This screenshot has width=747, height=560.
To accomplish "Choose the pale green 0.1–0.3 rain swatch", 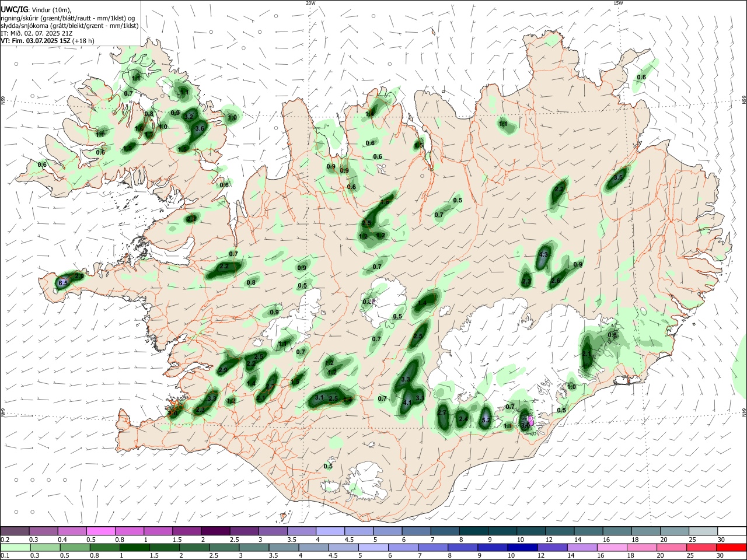I will tap(15, 548).
